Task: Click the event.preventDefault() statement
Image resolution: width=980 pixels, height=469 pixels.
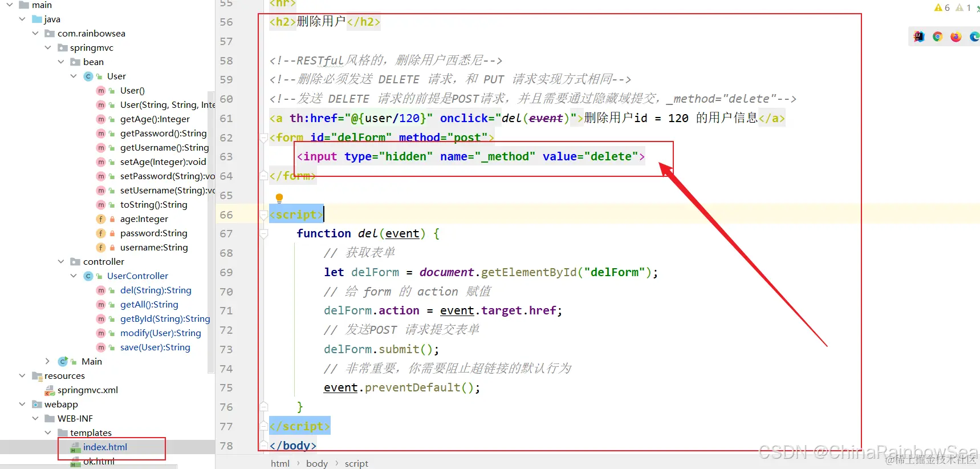Action: click(x=402, y=387)
